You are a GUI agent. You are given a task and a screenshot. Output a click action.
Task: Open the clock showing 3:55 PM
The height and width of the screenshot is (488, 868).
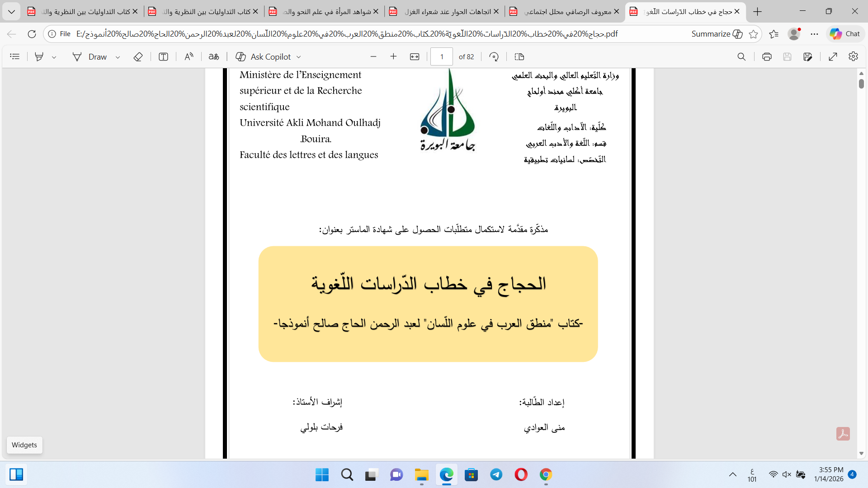click(x=829, y=474)
